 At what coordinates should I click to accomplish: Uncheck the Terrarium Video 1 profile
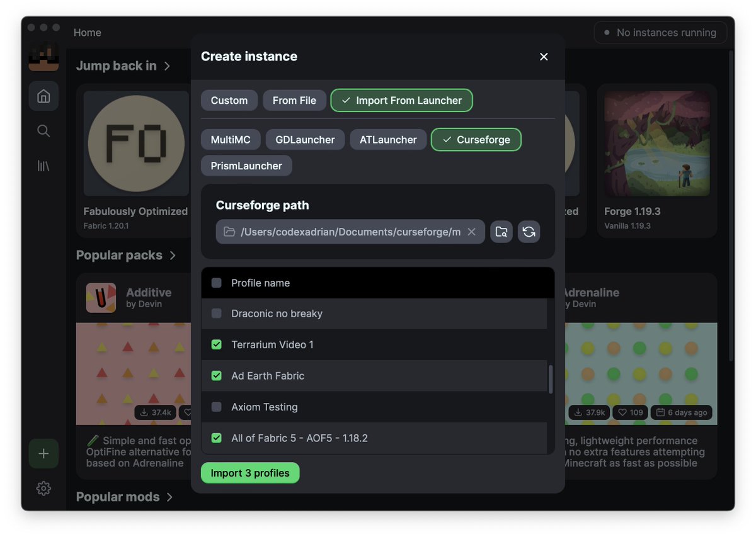(x=217, y=345)
